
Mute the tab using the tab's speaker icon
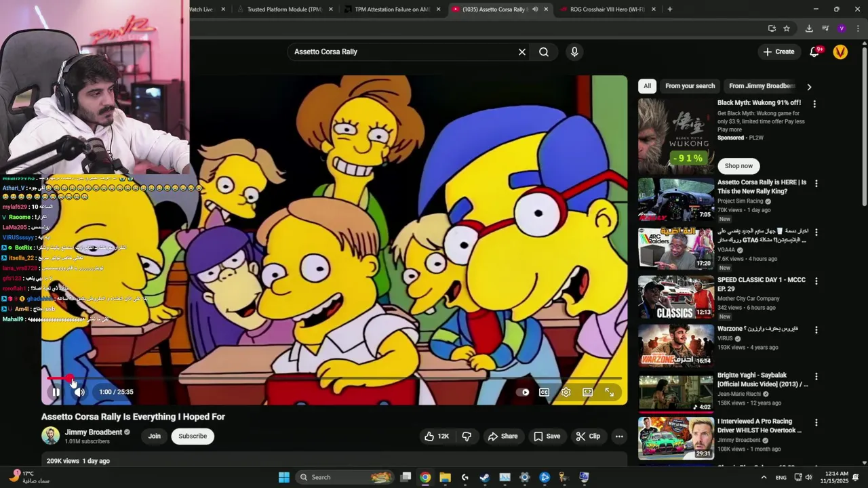coord(535,9)
